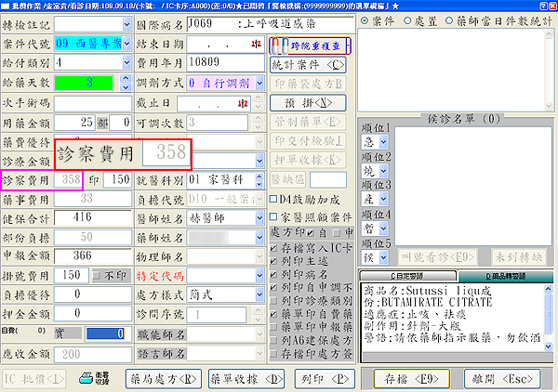Enable the D4鼓勵加成 checkbox

point(273,199)
